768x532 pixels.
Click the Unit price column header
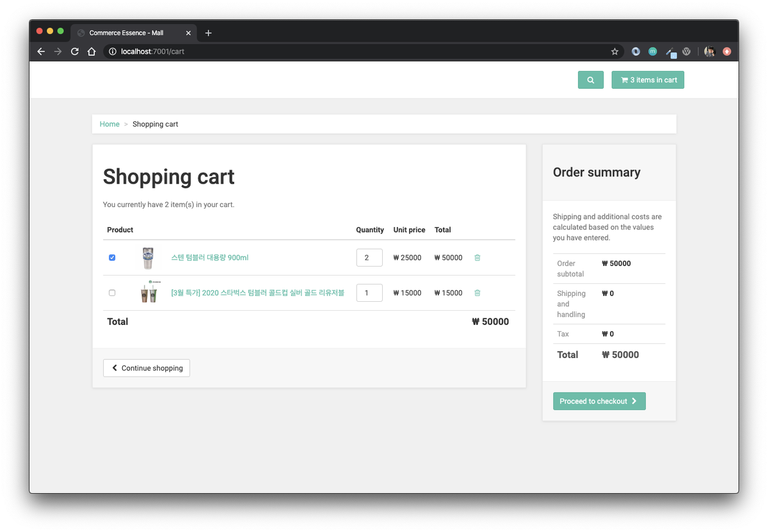pyautogui.click(x=410, y=230)
